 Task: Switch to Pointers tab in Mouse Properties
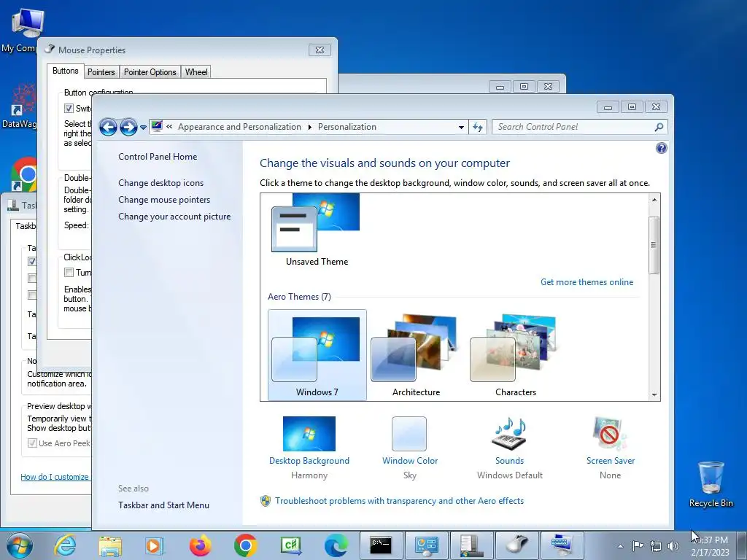(x=101, y=72)
